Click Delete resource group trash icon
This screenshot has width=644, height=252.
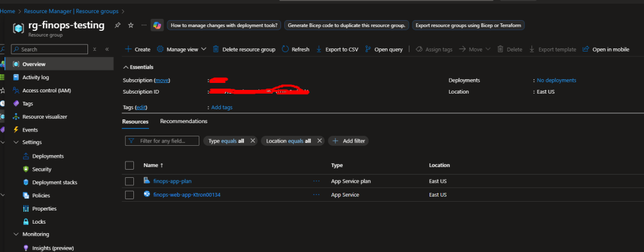[216, 49]
